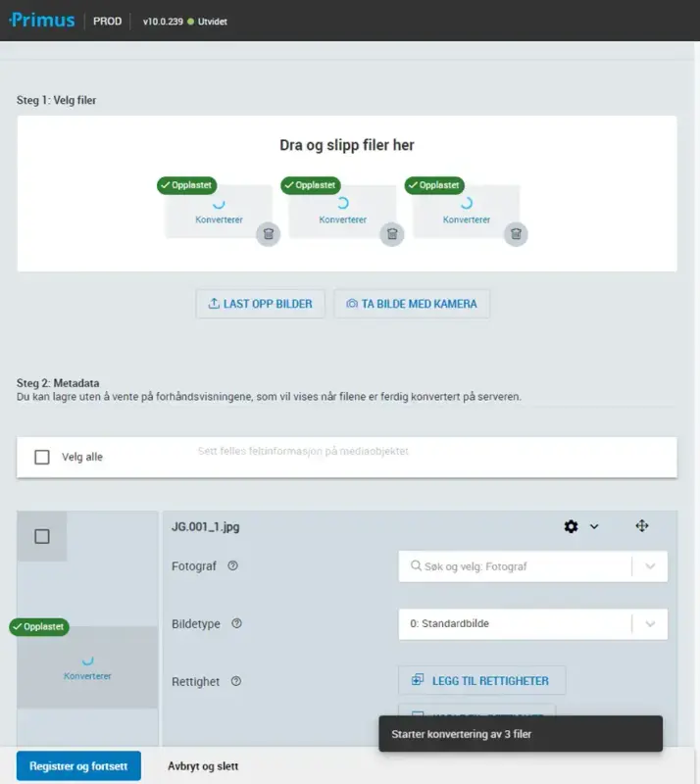Expand the chevron next to the gear icon

[594, 526]
